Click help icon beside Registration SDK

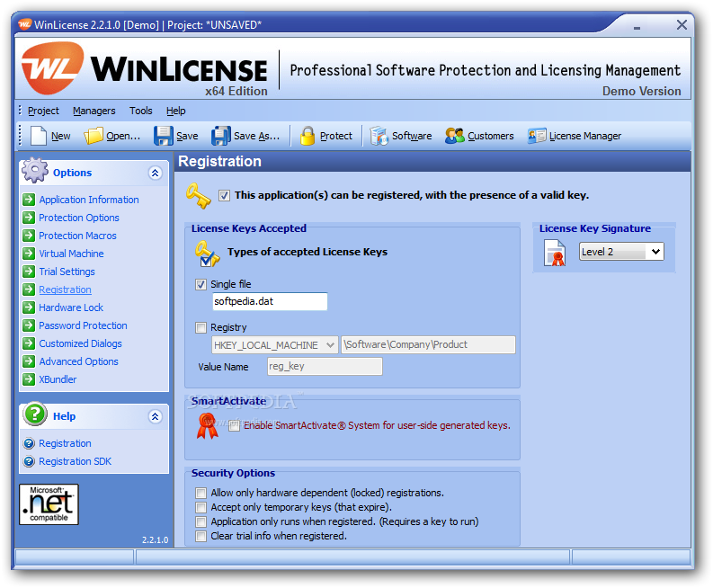29,461
